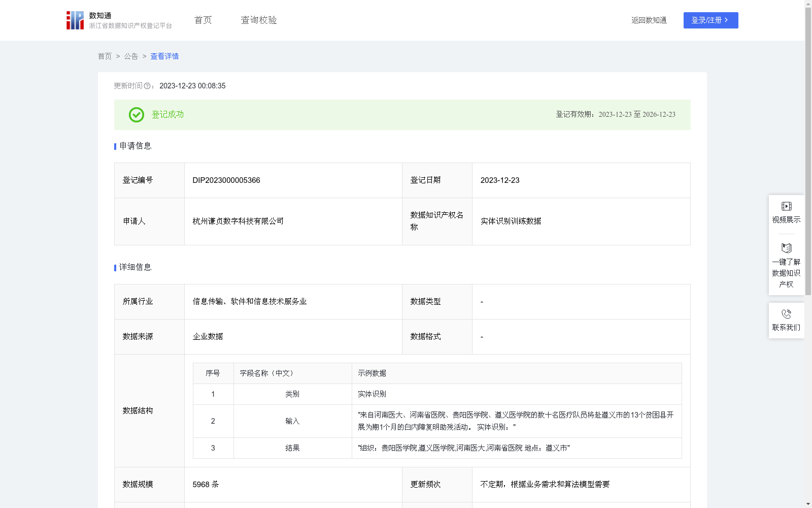The image size is (812, 508).
Task: Click the 数据结构 row label
Action: coord(138,411)
